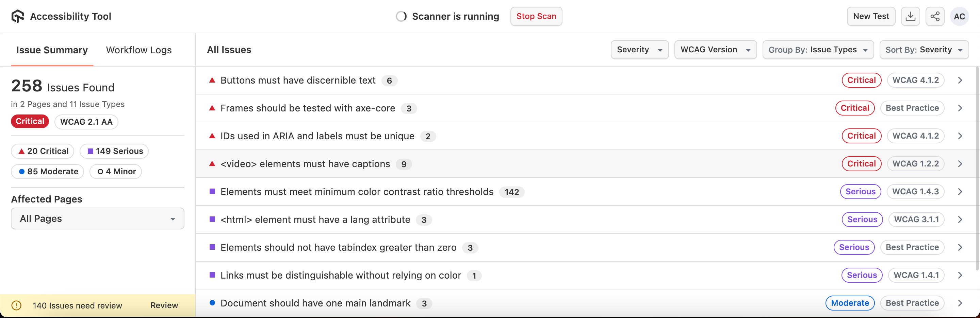This screenshot has height=318, width=980.
Task: Open the AC user avatar
Action: 959,16
